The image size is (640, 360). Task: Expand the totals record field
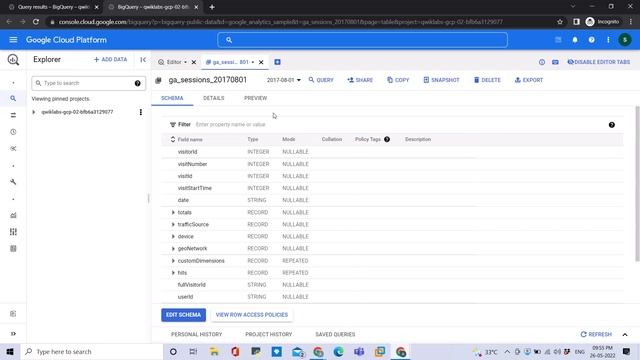tap(173, 212)
